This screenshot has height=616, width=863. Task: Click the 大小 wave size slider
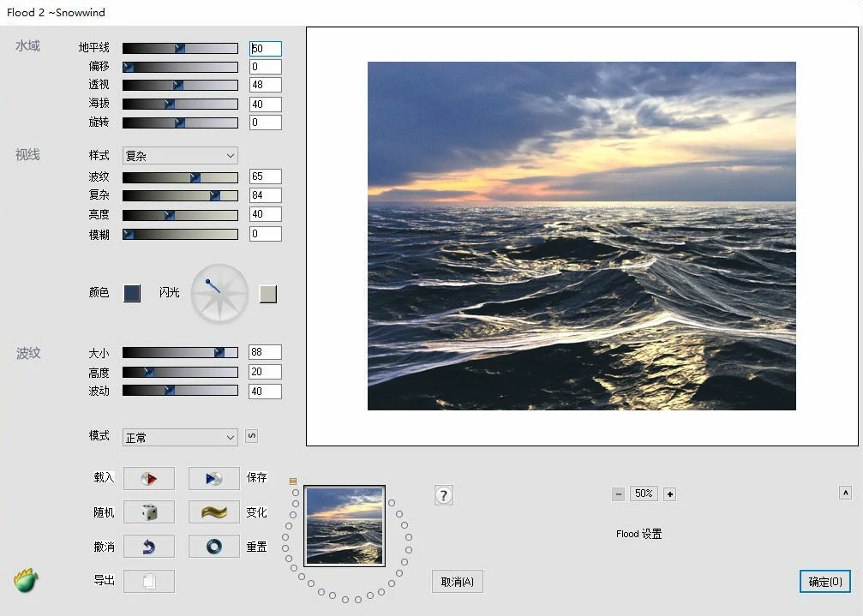click(180, 352)
